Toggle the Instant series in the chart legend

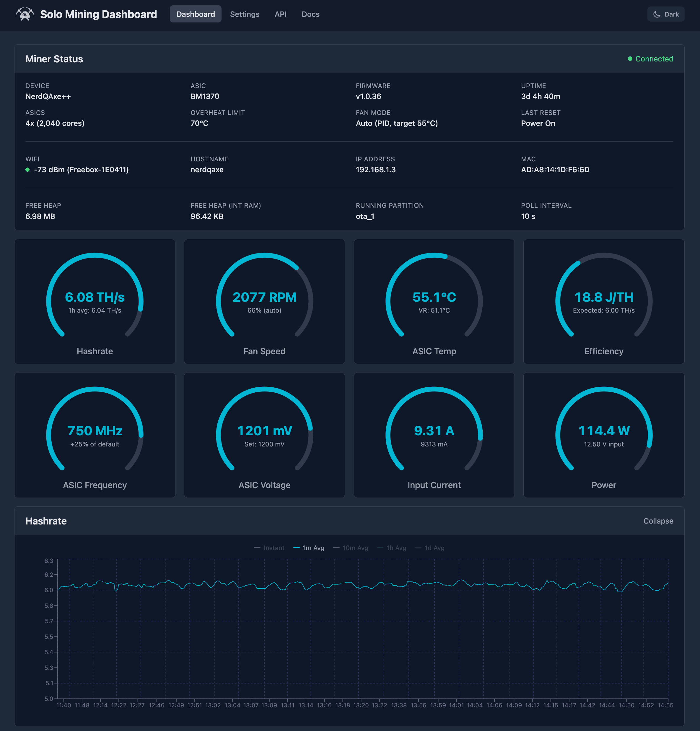pyautogui.click(x=270, y=548)
